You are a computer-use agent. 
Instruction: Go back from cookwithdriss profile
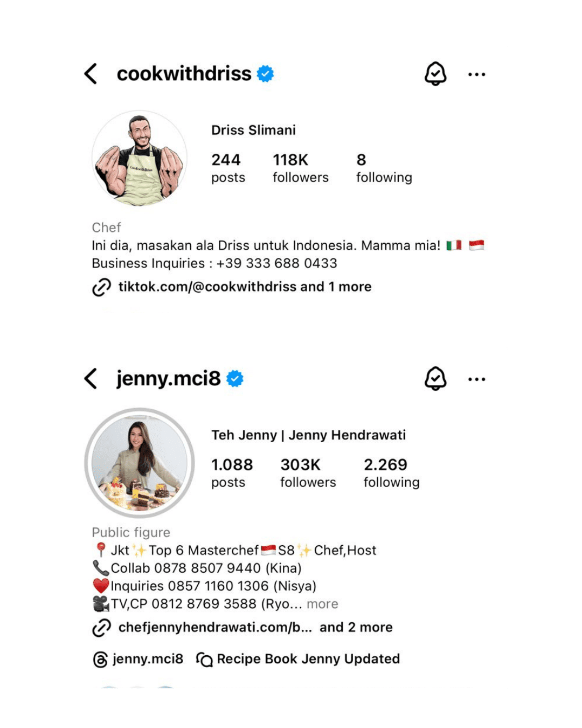click(91, 74)
